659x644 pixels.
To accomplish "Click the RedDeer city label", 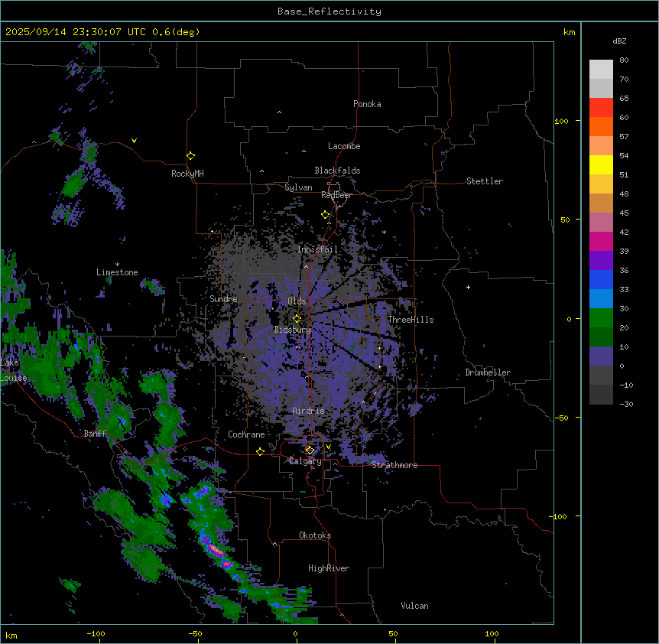I will [x=336, y=195].
